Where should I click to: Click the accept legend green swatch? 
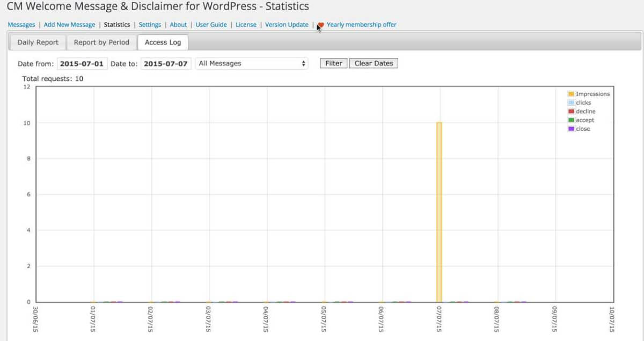(571, 120)
